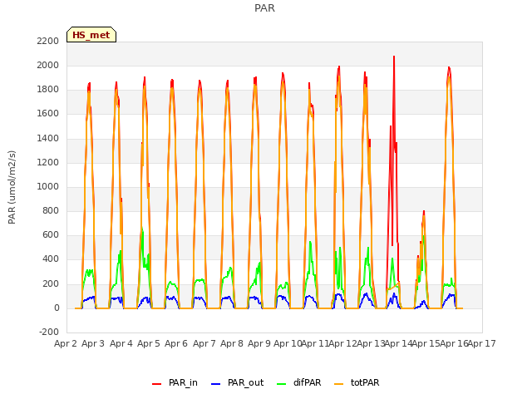
Task: Click the 200 y-axis tick label
Action: [51, 284]
